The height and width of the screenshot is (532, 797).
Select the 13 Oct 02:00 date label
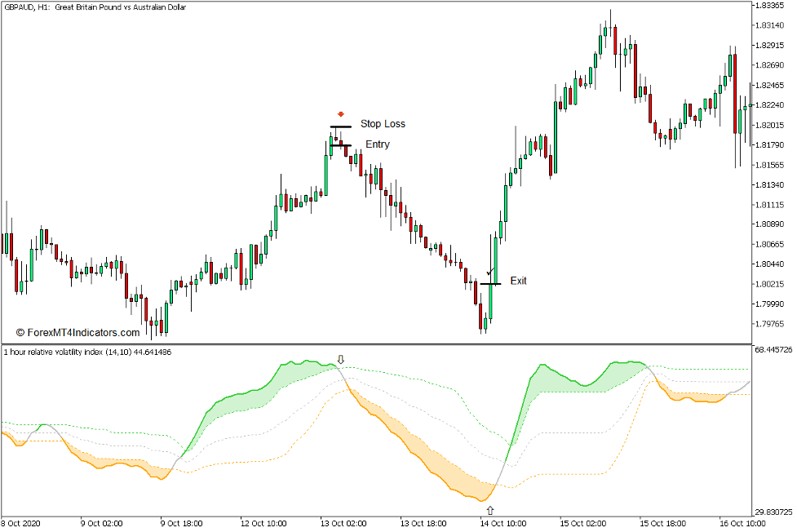(345, 524)
